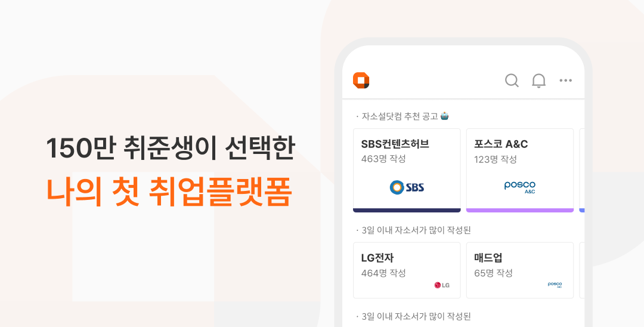Click the first 3일 이내 자소서가 많이 작성된 header
The height and width of the screenshot is (327, 644).
point(413,230)
